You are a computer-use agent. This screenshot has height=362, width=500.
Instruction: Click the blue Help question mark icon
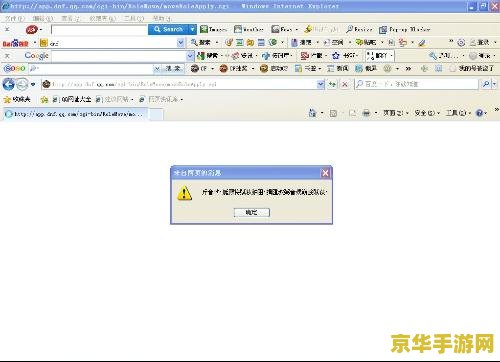[x=479, y=113]
